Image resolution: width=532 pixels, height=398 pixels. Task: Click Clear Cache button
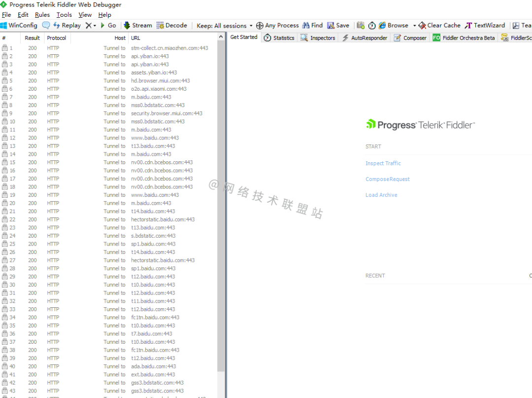439,26
